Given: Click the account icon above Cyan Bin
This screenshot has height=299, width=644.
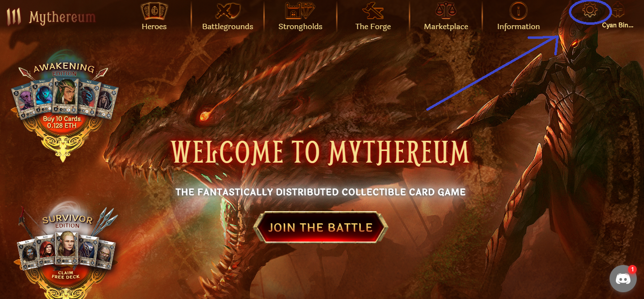Looking at the screenshot, I should [618, 10].
